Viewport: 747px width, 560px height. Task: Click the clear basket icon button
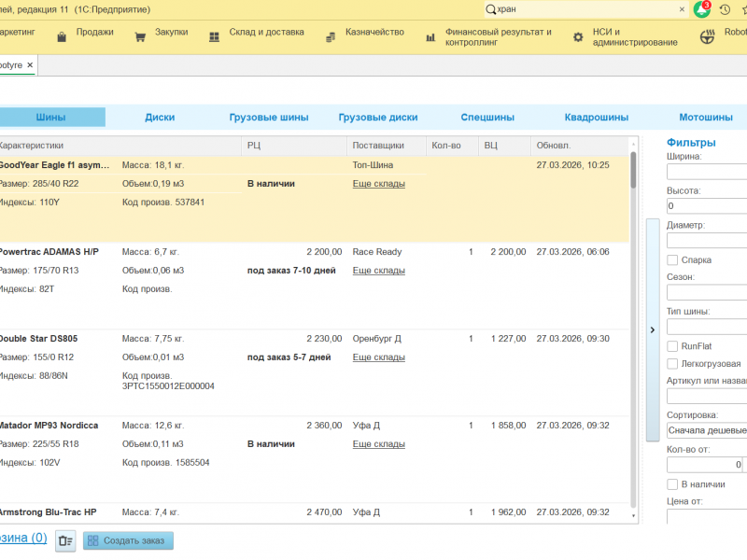(65, 541)
